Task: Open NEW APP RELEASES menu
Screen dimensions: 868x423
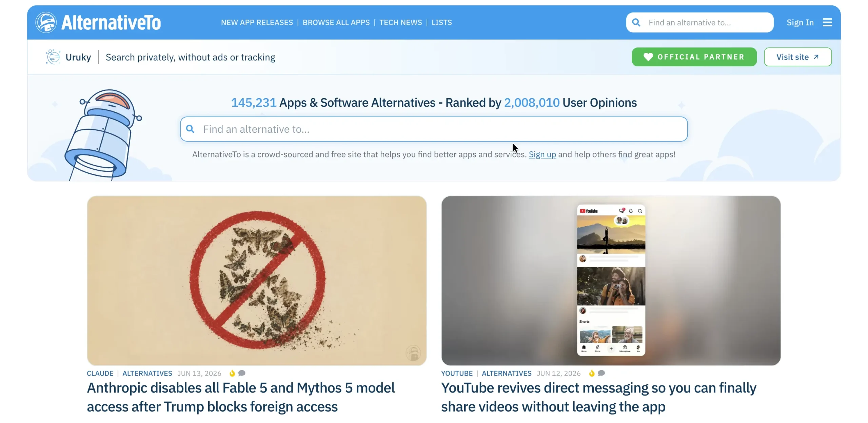Action: [x=257, y=22]
